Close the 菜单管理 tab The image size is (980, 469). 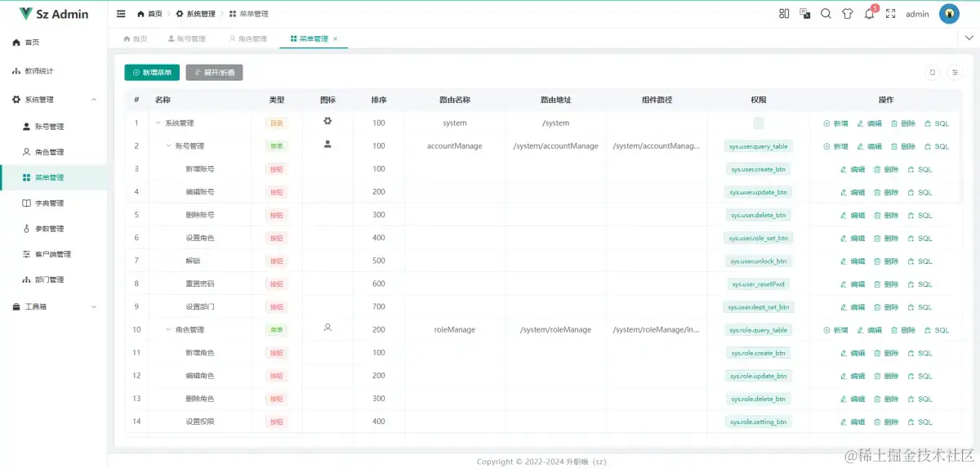335,39
